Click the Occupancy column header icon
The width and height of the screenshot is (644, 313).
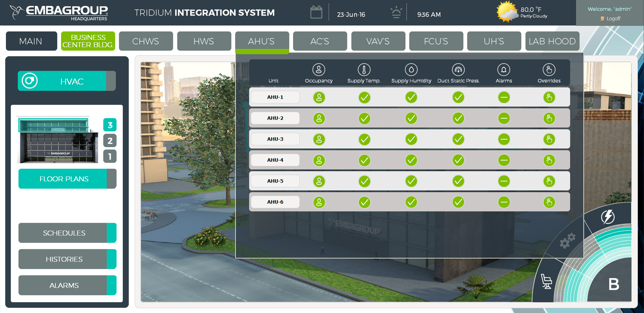point(319,69)
